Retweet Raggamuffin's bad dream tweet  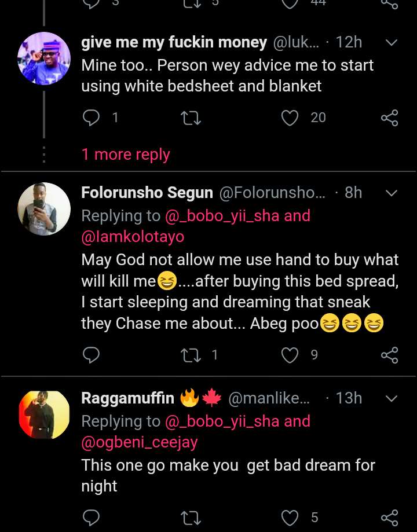191,518
